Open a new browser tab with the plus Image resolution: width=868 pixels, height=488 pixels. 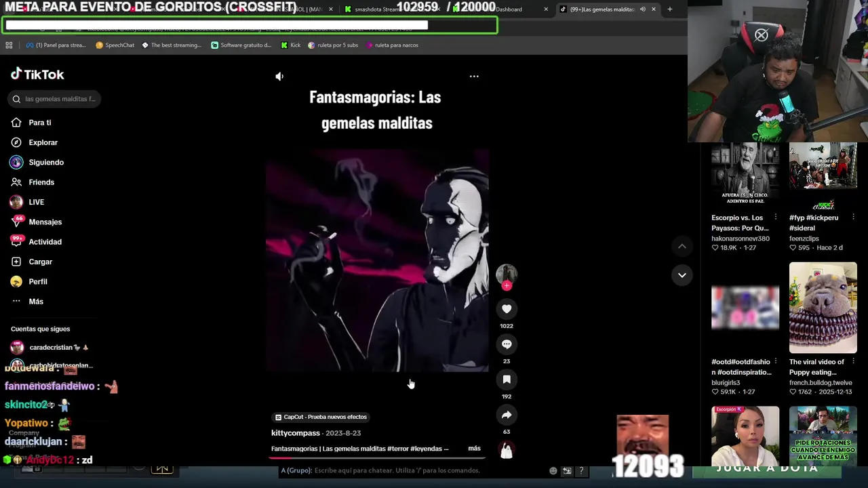pyautogui.click(x=669, y=9)
